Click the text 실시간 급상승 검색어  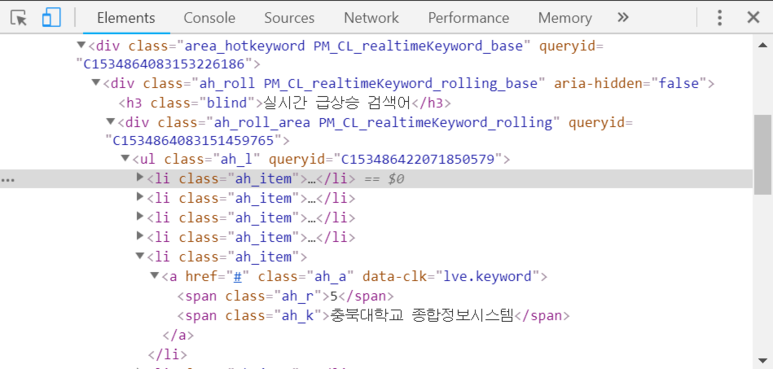coord(337,103)
